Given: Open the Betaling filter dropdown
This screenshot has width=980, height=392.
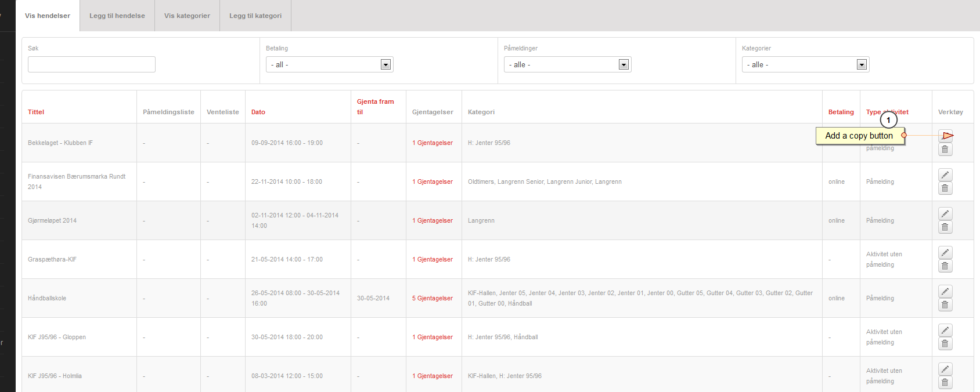Looking at the screenshot, I should [330, 64].
